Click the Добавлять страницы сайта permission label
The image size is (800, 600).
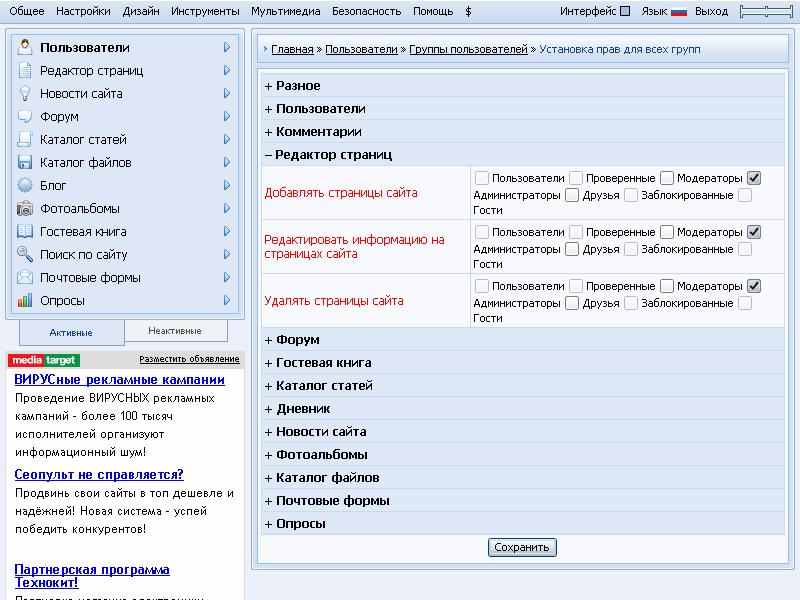341,193
